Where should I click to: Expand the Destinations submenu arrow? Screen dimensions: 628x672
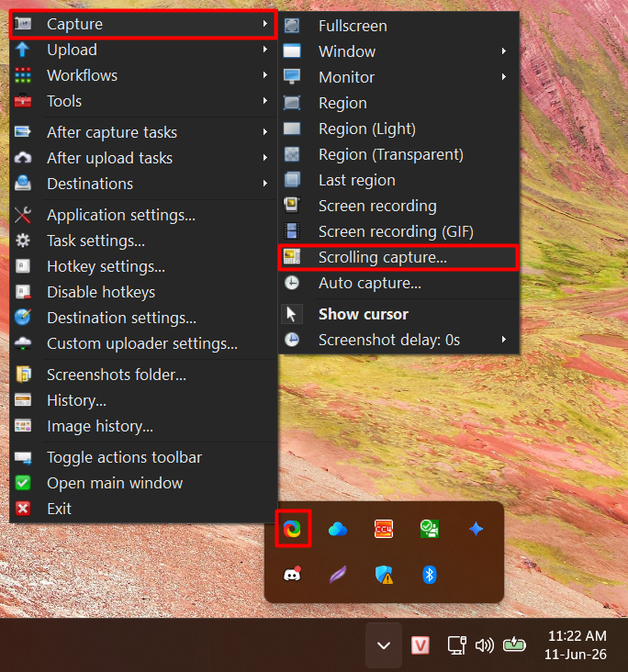[x=265, y=184]
